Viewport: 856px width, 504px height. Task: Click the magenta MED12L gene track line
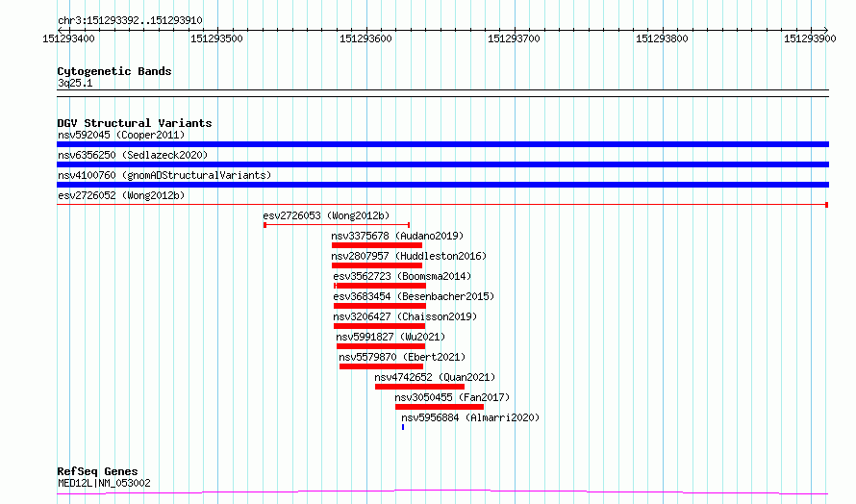tap(442, 492)
